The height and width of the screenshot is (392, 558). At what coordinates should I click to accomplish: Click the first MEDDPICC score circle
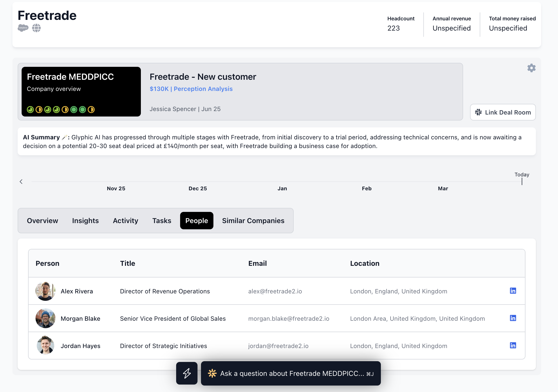[30, 110]
